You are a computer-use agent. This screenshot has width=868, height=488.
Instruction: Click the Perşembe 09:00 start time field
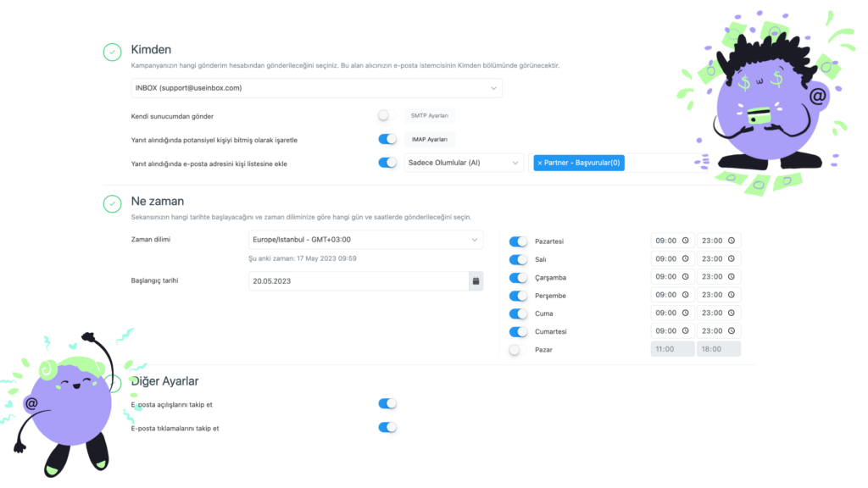(667, 295)
